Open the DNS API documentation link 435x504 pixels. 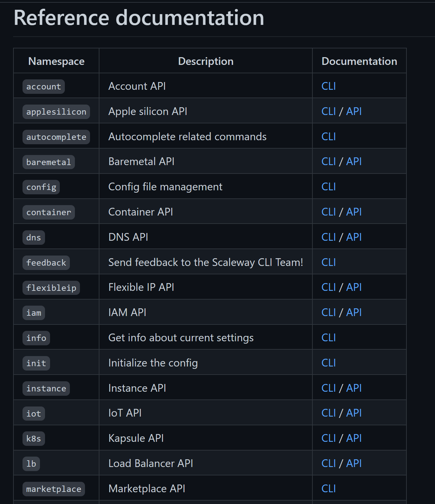[354, 237]
